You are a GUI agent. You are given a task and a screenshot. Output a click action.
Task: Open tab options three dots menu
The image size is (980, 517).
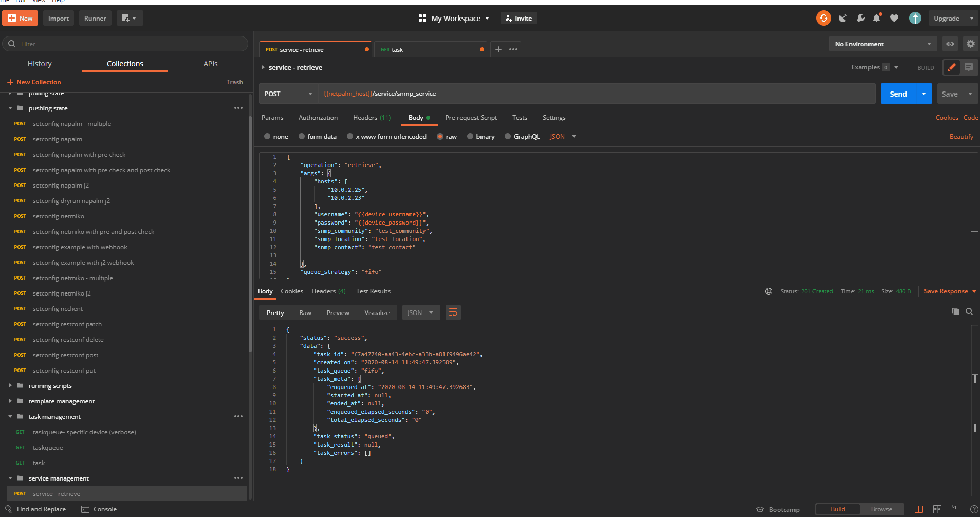513,49
